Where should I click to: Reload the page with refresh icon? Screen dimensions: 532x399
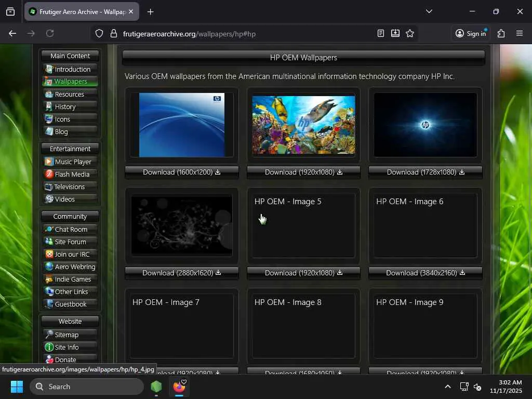[50, 33]
